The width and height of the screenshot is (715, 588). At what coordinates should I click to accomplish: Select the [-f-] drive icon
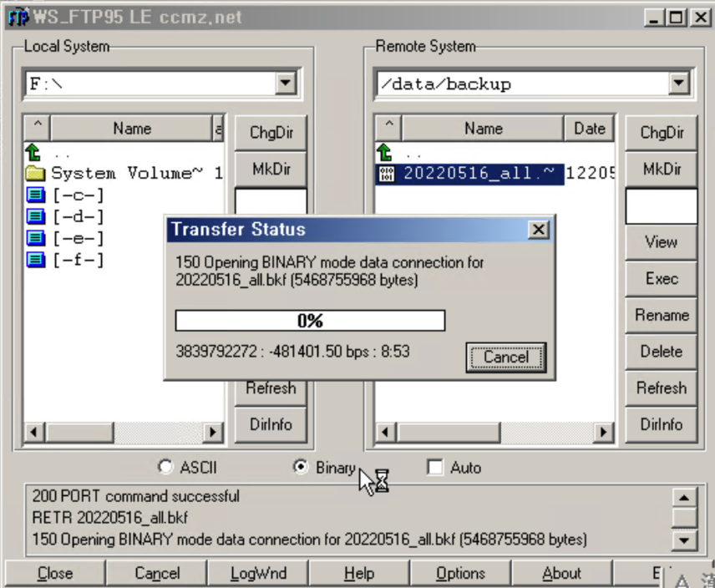36,260
